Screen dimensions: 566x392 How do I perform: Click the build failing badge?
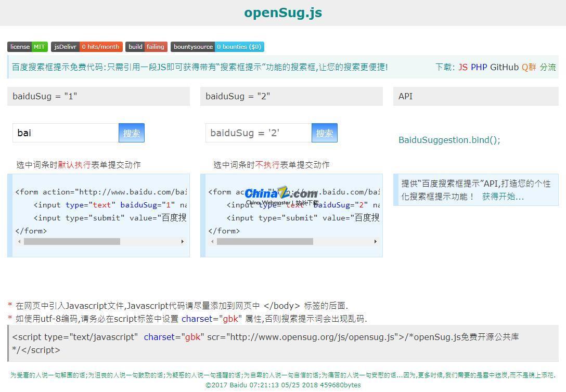point(146,46)
